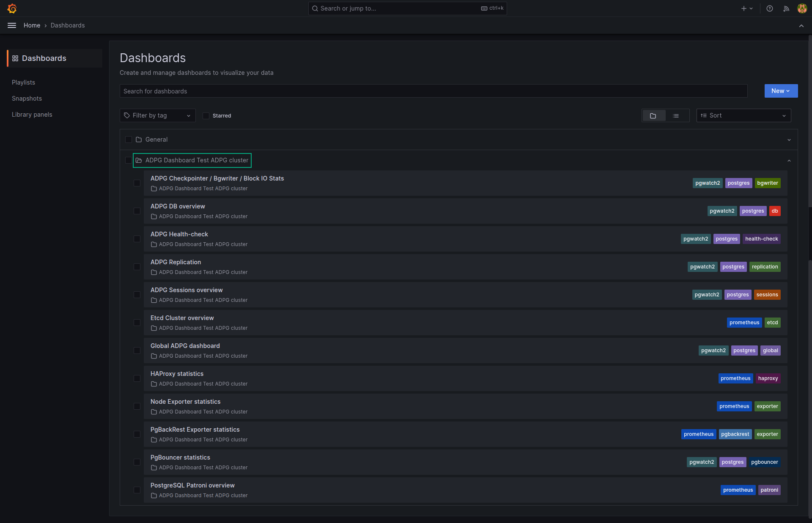
Task: Click the red db tag
Action: click(x=774, y=211)
